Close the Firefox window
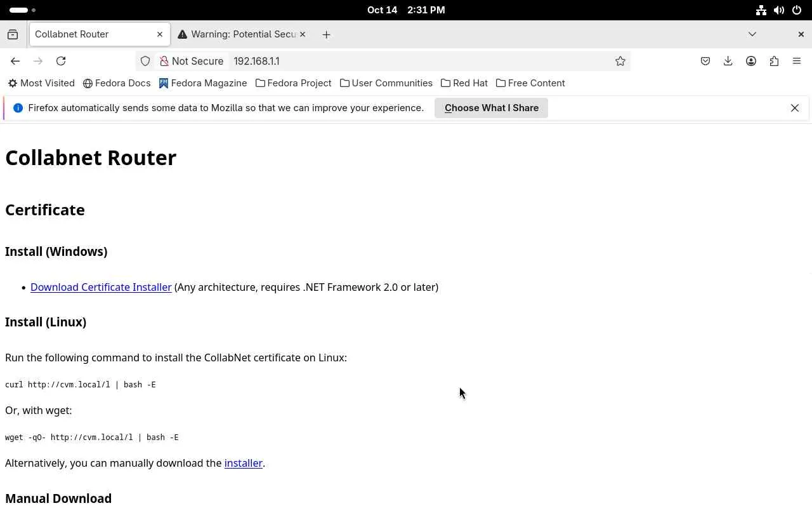Image resolution: width=812 pixels, height=508 pixels. 801,34
